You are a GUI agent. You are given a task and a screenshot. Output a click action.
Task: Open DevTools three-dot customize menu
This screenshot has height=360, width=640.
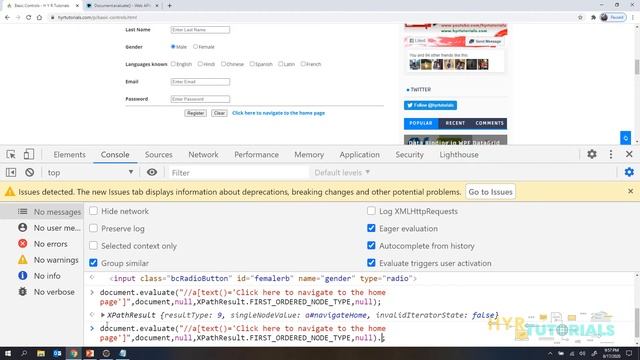[611, 154]
